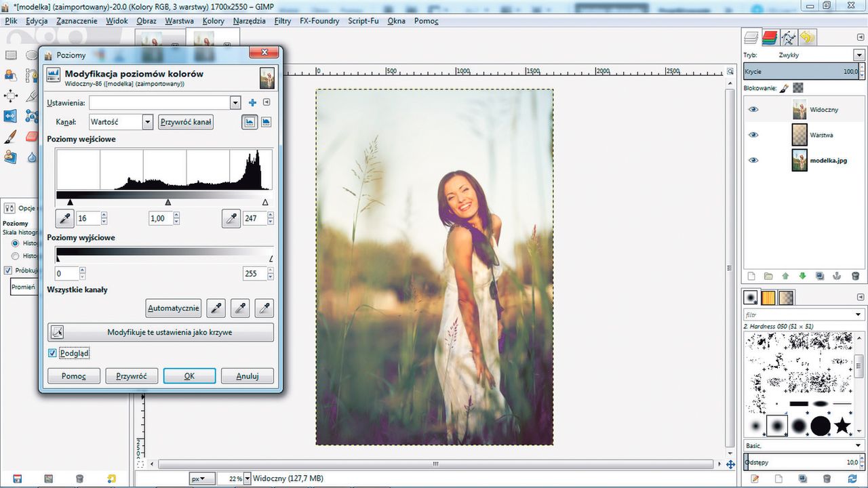Hide the Warstwa layer
Viewport: 868px width, 488px height.
coord(753,135)
